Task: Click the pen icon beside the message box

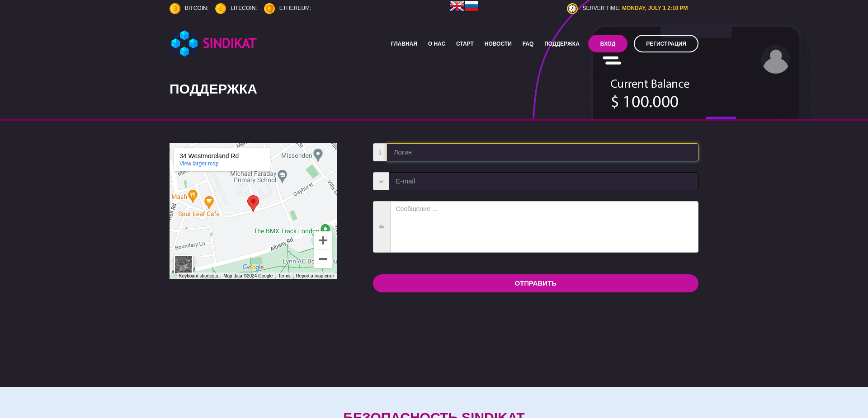Action: (x=381, y=226)
